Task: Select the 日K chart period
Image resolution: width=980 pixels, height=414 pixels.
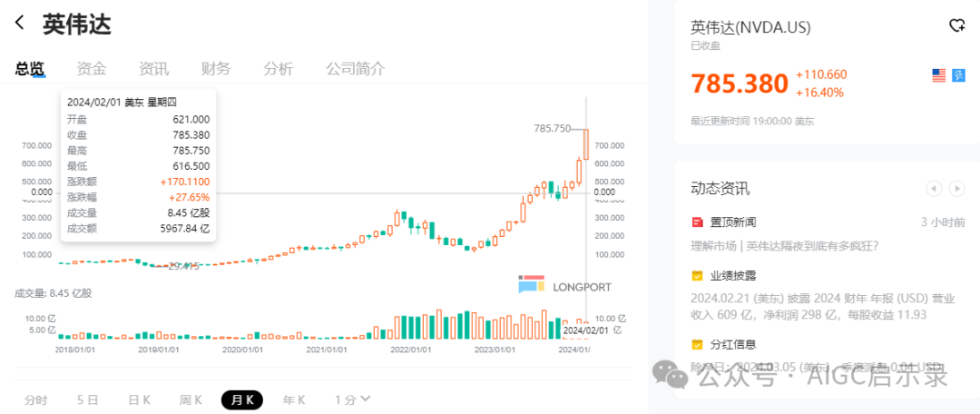Action: (139, 400)
